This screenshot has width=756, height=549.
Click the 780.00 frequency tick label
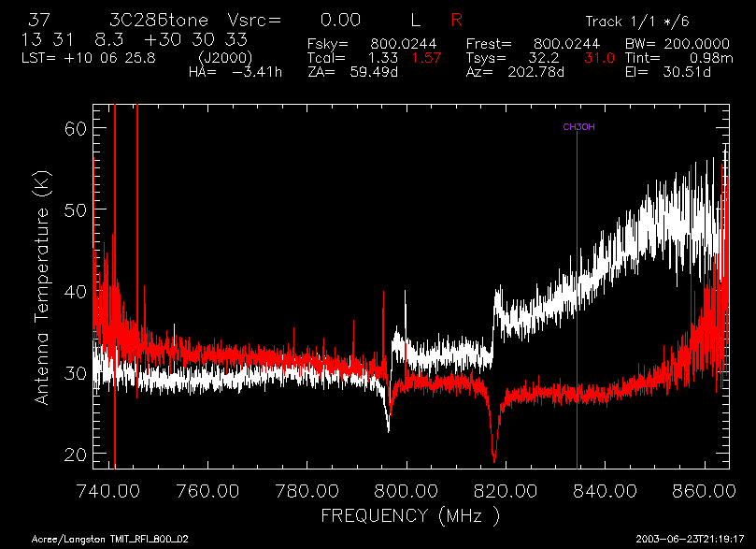point(307,491)
